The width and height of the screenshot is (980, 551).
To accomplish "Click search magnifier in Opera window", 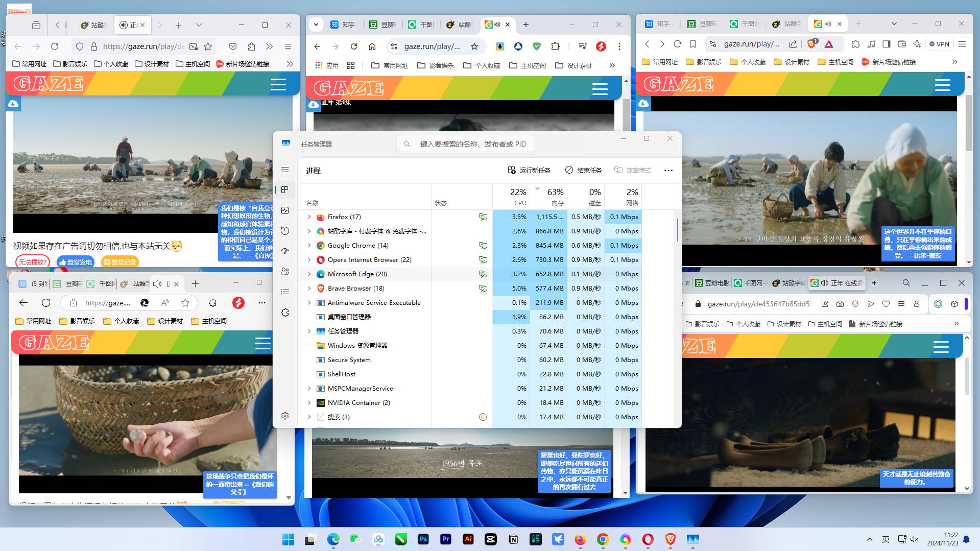I will [x=906, y=283].
